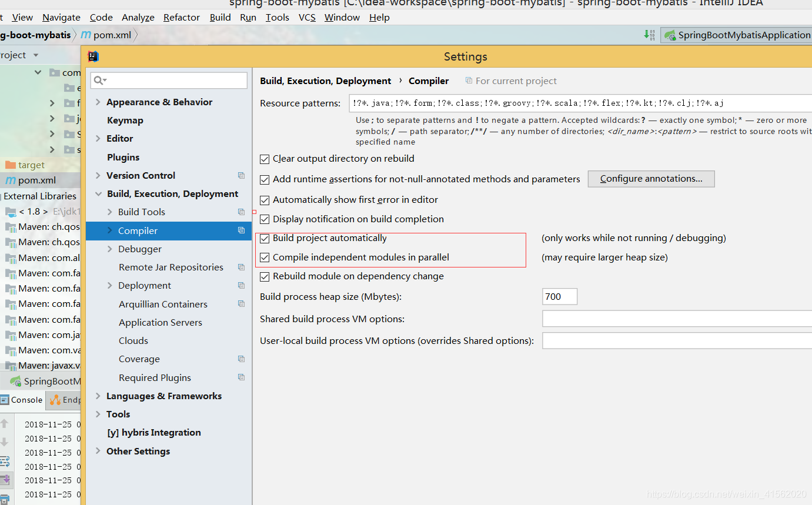Toggle 'Automatically show first error in editor'
812x505 pixels.
coord(265,200)
